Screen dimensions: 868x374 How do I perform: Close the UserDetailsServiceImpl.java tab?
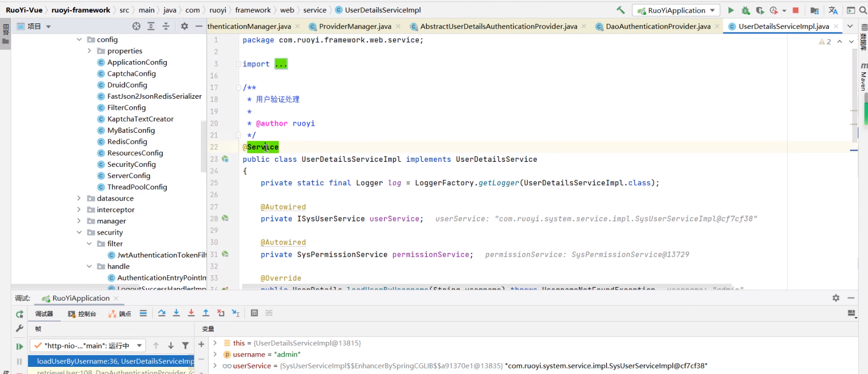pyautogui.click(x=836, y=26)
